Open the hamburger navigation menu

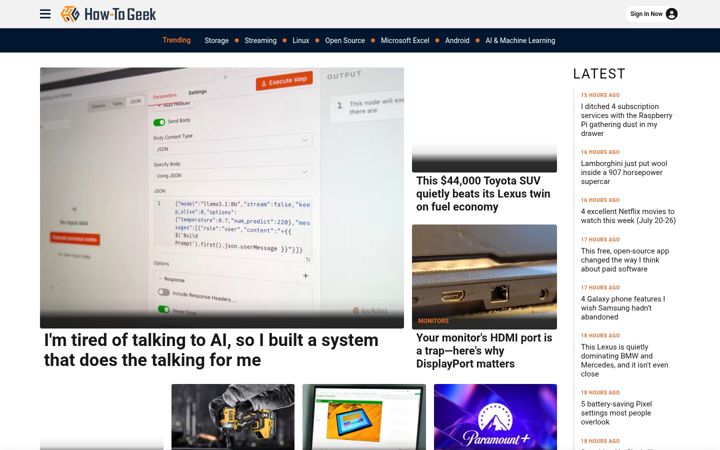click(x=45, y=14)
